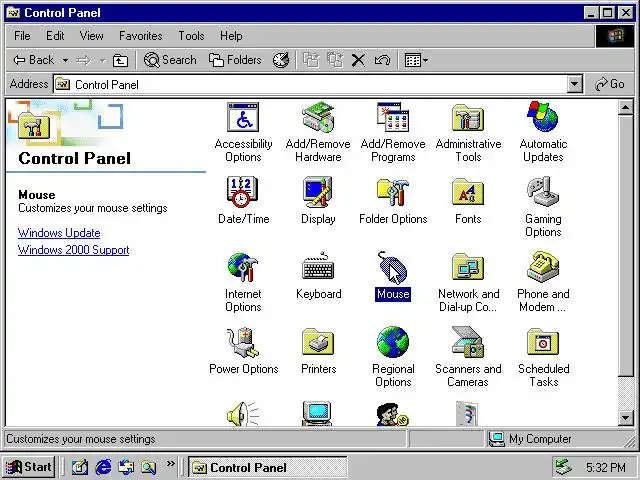Click the History toolbar icon
This screenshot has height=480, width=640.
(x=281, y=60)
